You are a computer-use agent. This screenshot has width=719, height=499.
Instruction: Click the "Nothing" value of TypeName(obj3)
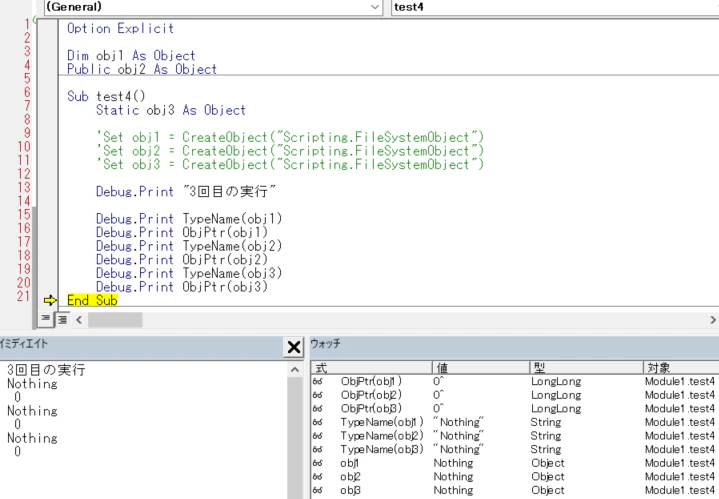click(459, 449)
